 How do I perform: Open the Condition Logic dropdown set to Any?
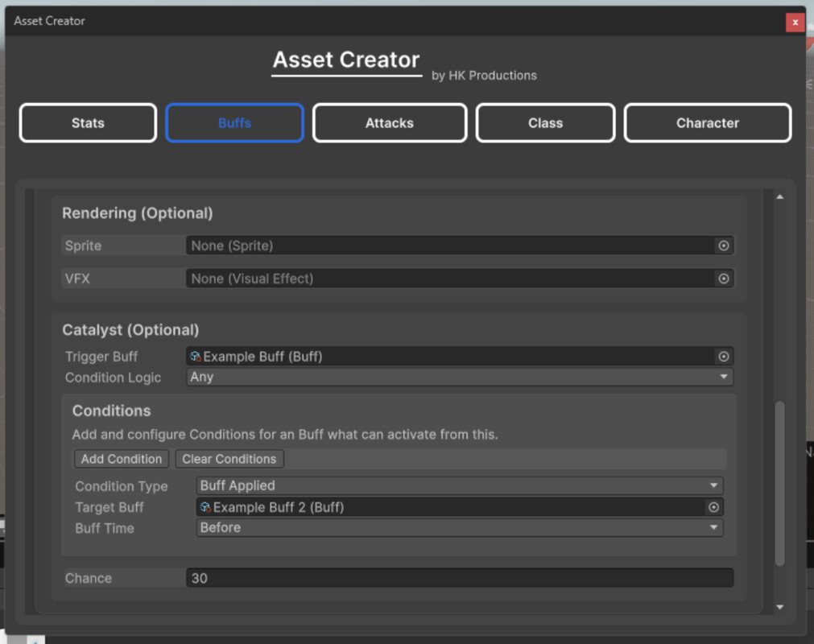459,377
